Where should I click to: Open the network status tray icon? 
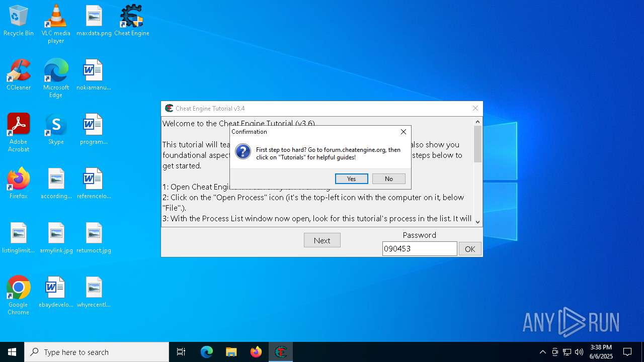coord(567,352)
